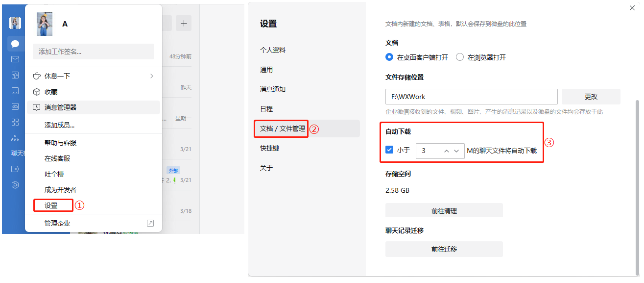This screenshot has width=644, height=283.
Task: Click the 添加工作签名 input field
Action: 94,51
